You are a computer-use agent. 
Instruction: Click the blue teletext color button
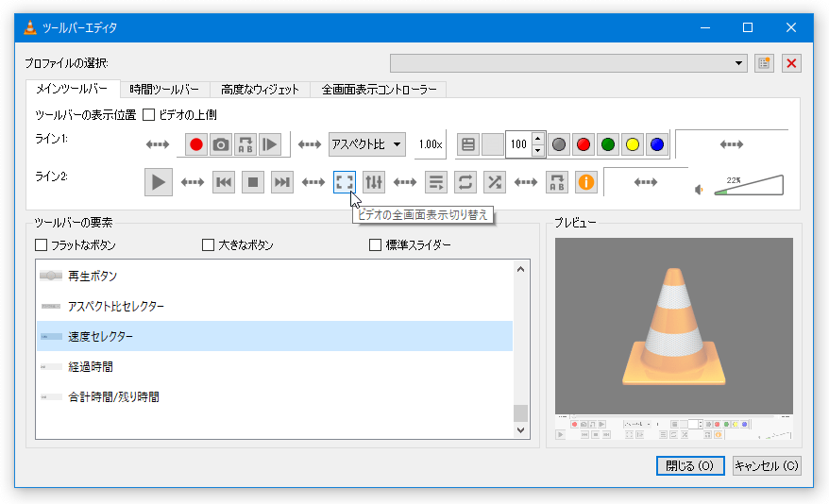coord(656,144)
